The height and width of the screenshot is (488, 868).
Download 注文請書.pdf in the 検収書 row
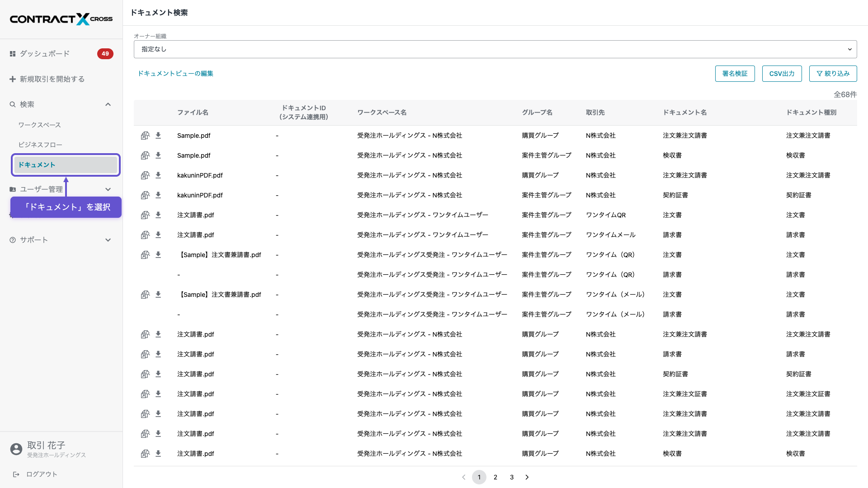(x=158, y=454)
